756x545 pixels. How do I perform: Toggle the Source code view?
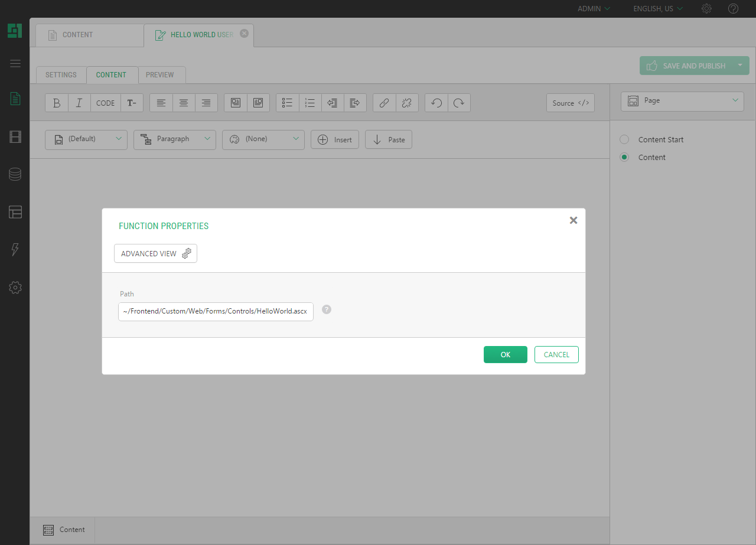571,103
